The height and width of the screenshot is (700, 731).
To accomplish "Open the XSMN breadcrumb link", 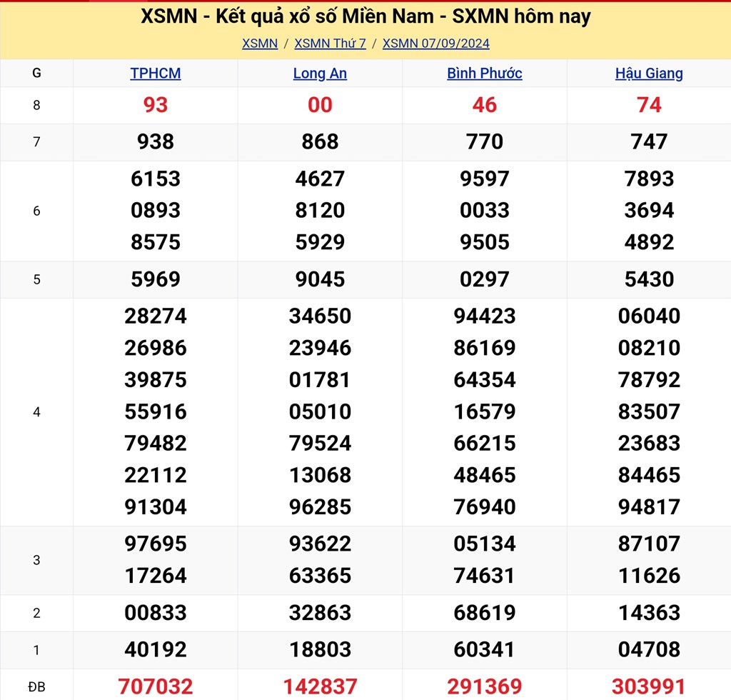I will coord(260,44).
